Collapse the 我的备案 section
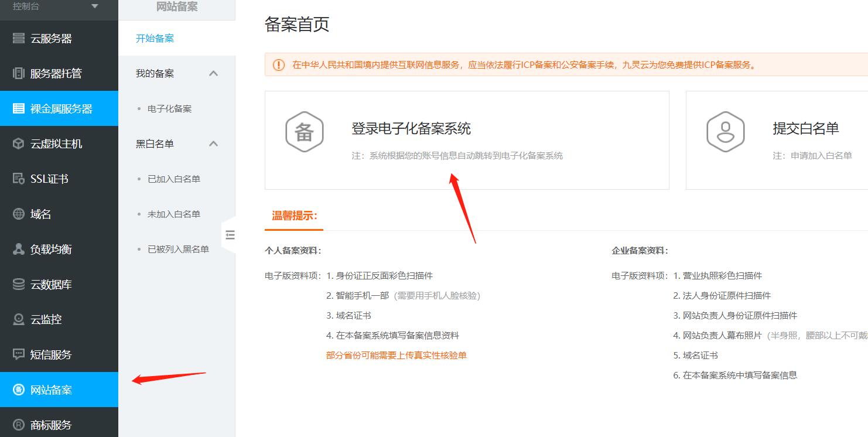 click(x=214, y=73)
